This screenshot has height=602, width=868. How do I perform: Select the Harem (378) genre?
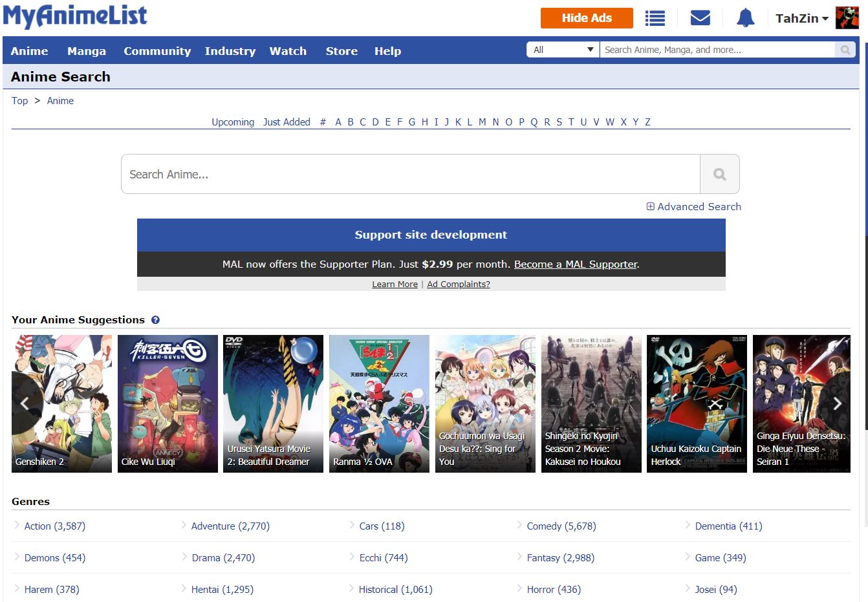[x=52, y=589]
